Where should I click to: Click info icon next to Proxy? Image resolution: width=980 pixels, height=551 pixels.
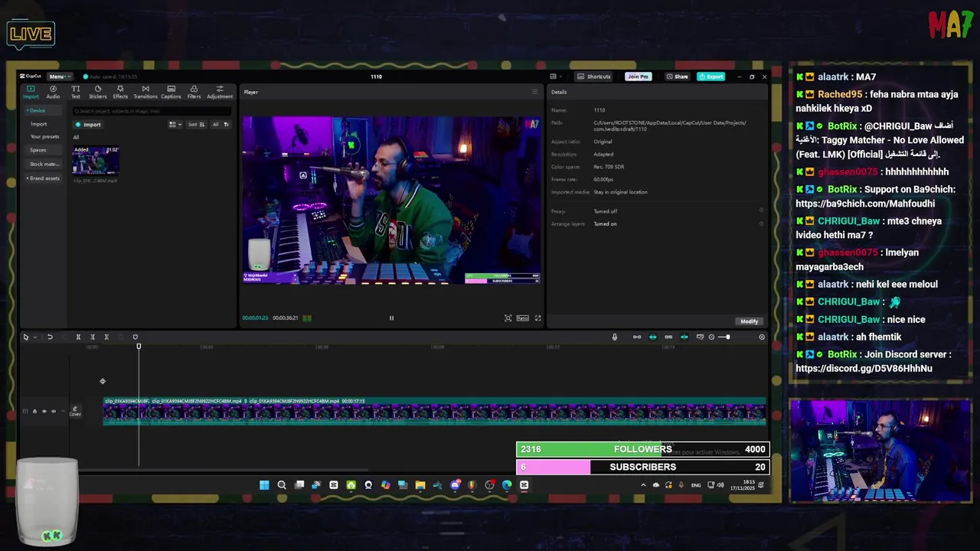pyautogui.click(x=761, y=210)
